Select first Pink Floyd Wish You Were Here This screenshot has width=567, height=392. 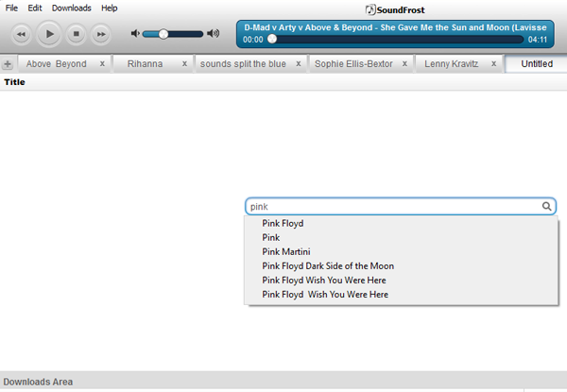(x=401, y=280)
